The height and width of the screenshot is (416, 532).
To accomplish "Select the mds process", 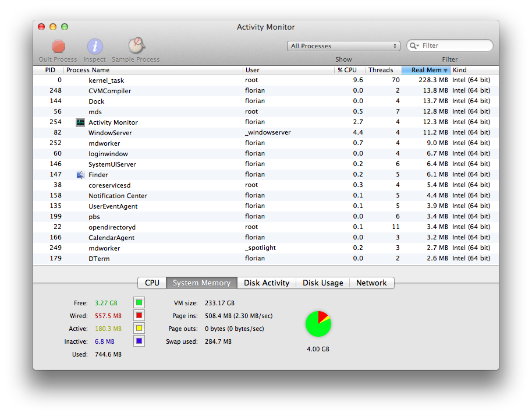I will [266, 112].
